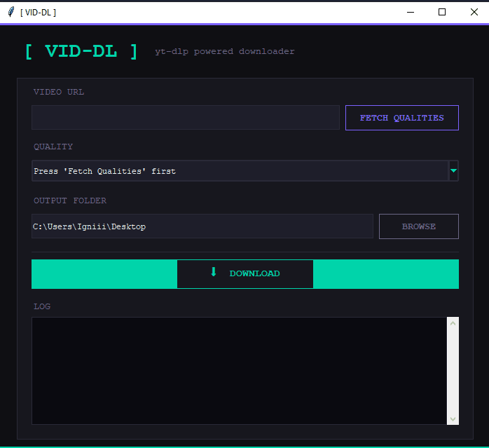The image size is (489, 448).
Task: Close the VID-DL window
Action: click(474, 12)
